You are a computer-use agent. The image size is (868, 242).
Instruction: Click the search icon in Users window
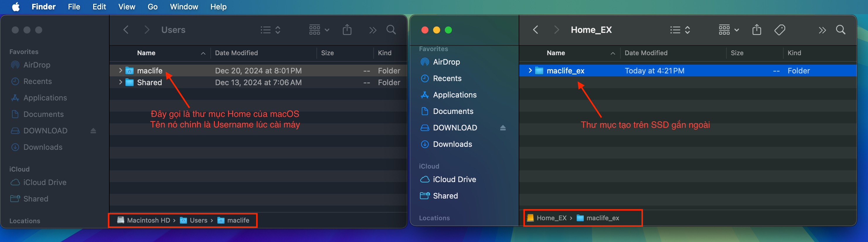[391, 30]
